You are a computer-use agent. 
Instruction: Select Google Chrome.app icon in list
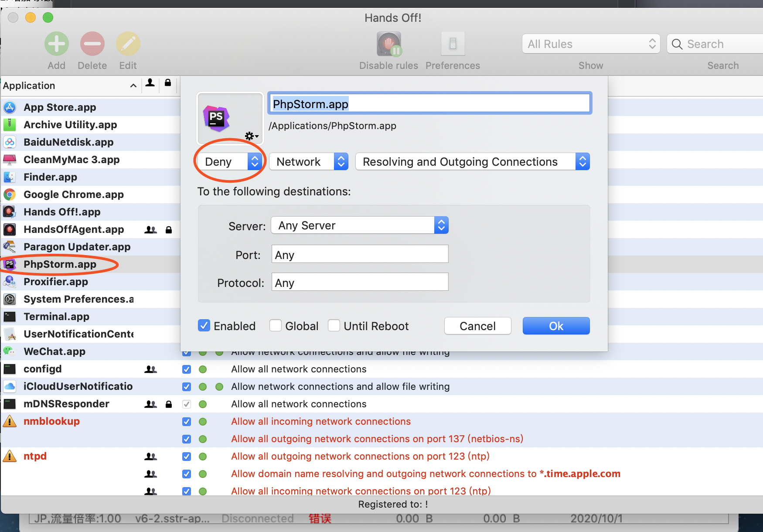[x=10, y=194]
